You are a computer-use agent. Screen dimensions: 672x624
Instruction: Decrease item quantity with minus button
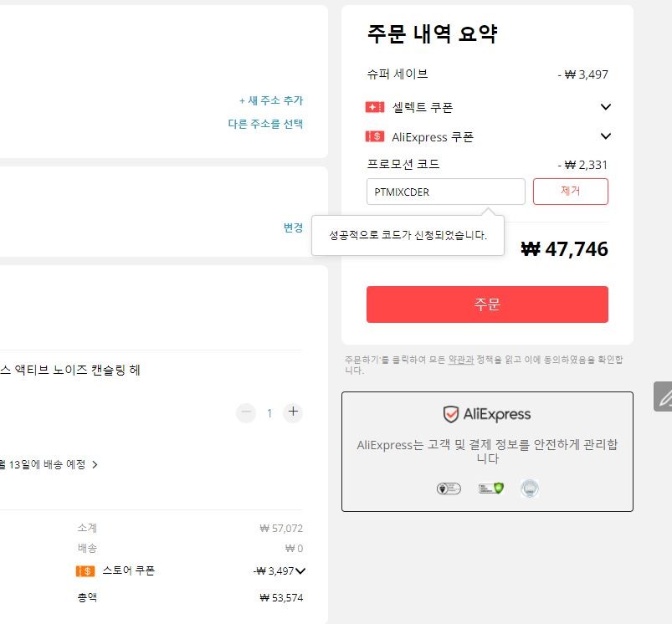tap(246, 412)
